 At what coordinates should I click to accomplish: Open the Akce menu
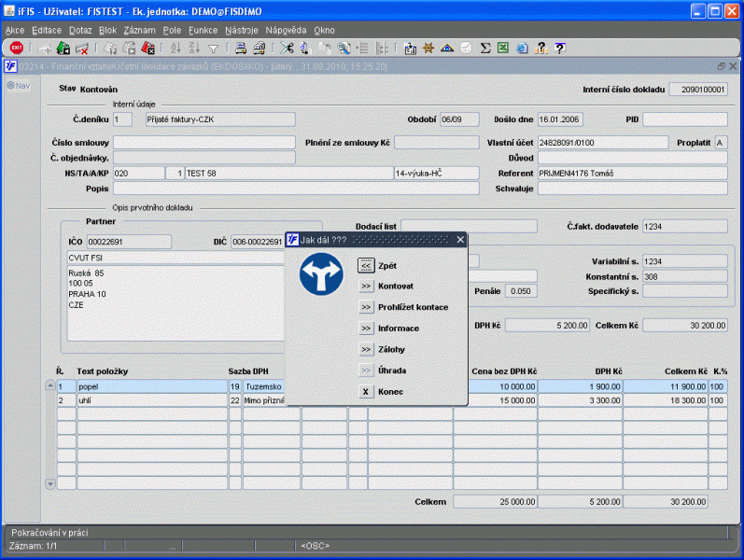[x=15, y=30]
